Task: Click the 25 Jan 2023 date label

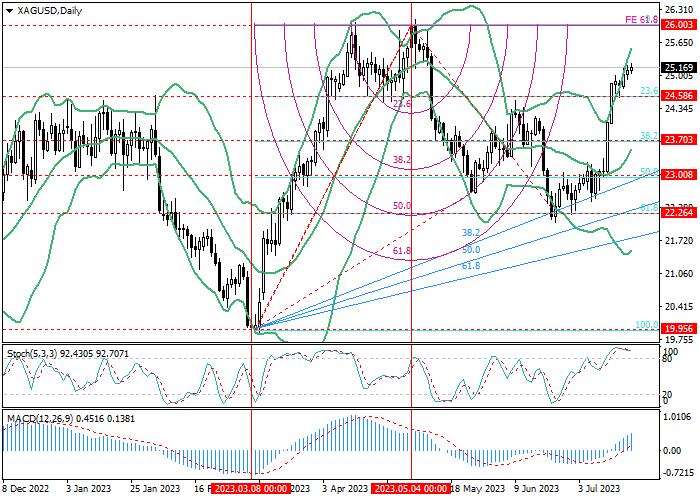Action: pyautogui.click(x=155, y=488)
